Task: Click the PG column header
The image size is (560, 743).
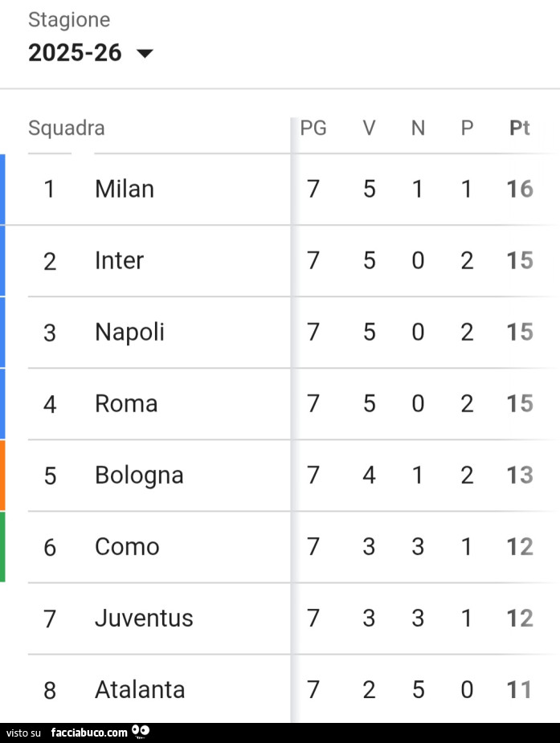Action: pos(313,128)
